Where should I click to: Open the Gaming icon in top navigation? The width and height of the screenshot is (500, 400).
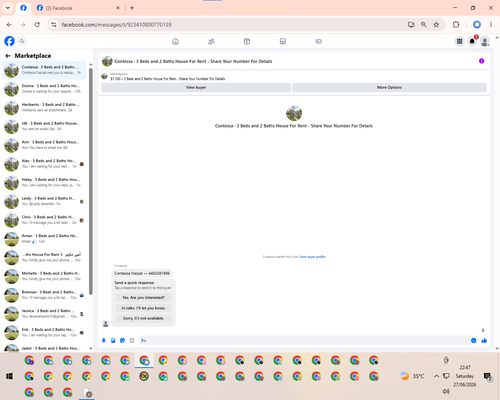click(x=319, y=41)
